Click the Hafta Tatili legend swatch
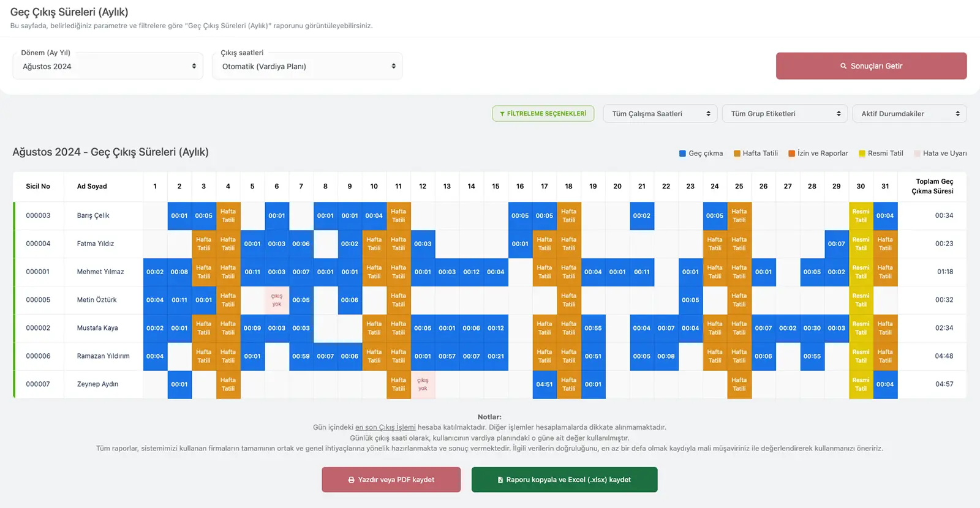980x508 pixels. [737, 154]
